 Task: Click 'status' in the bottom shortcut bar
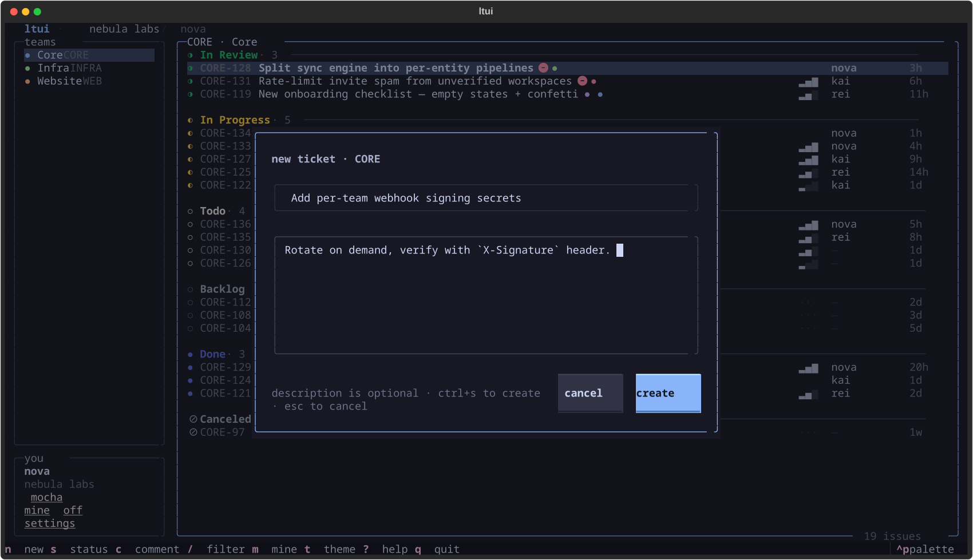click(89, 549)
